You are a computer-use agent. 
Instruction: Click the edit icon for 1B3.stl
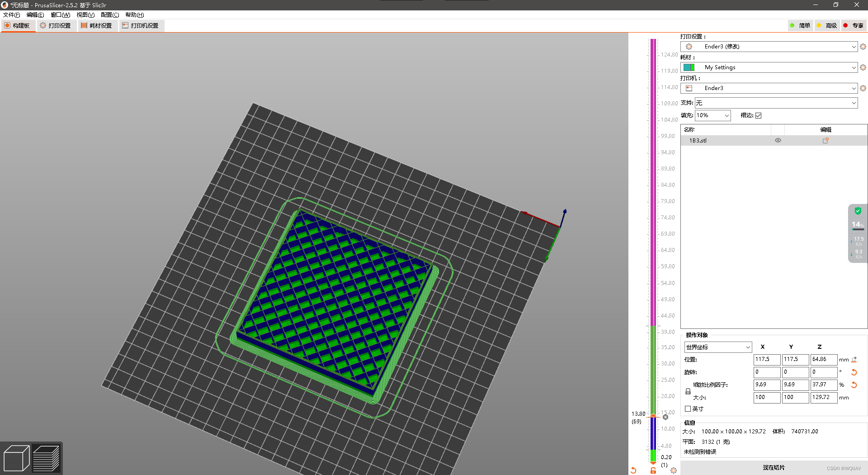(826, 141)
